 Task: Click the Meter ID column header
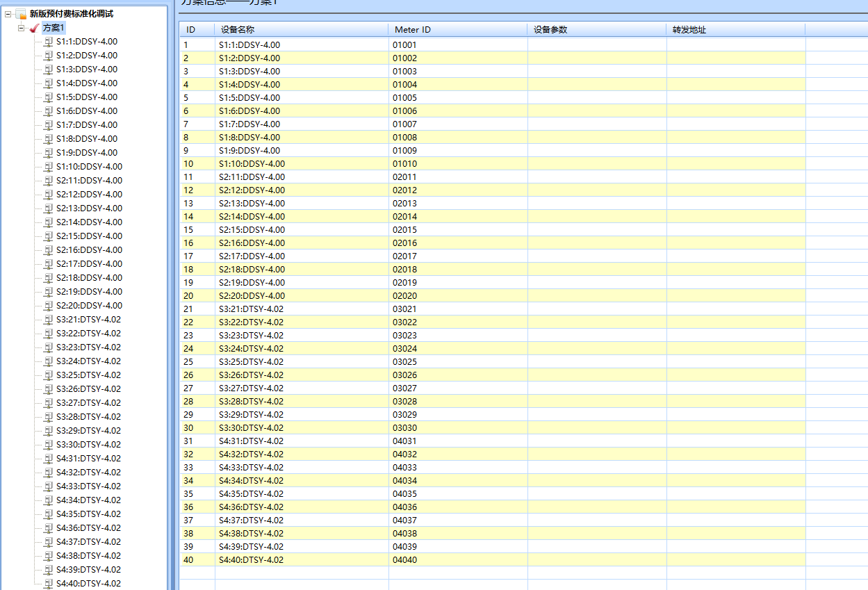tap(457, 30)
